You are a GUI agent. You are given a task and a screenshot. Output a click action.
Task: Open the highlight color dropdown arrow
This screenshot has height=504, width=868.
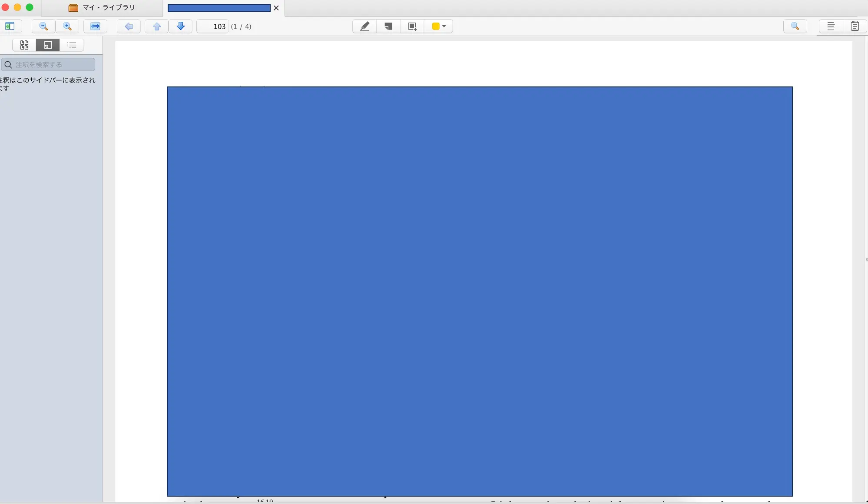(444, 27)
